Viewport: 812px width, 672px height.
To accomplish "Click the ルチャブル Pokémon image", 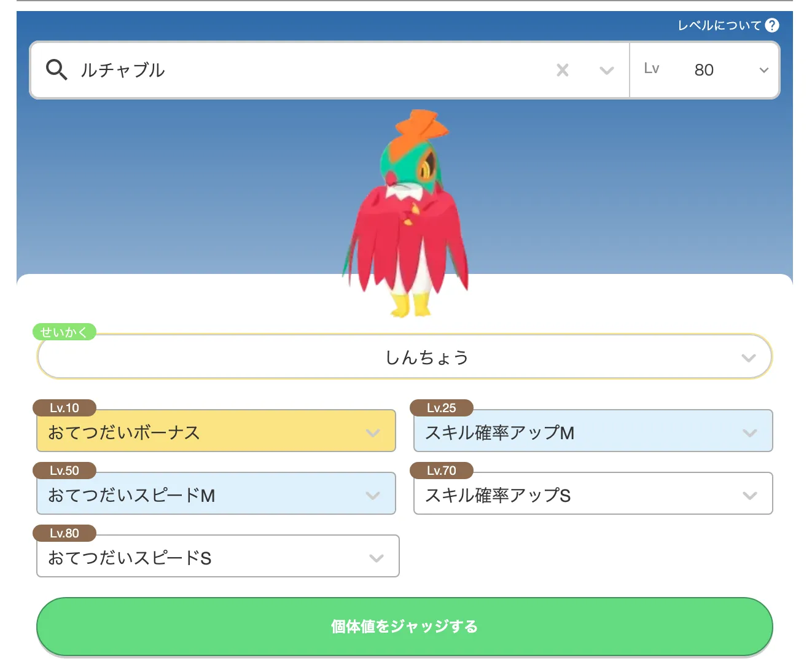I will pyautogui.click(x=407, y=213).
